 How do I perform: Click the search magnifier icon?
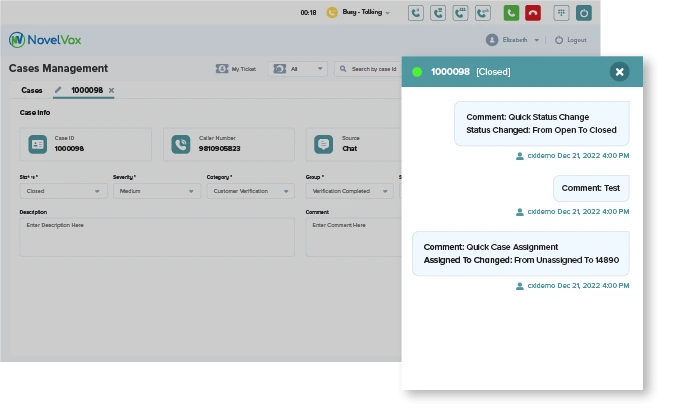(343, 69)
